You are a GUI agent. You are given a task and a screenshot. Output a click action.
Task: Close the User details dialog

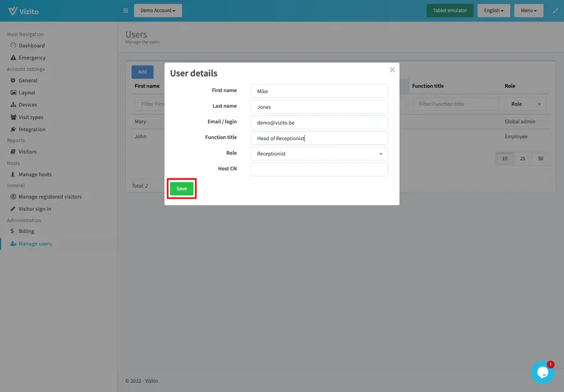392,70
